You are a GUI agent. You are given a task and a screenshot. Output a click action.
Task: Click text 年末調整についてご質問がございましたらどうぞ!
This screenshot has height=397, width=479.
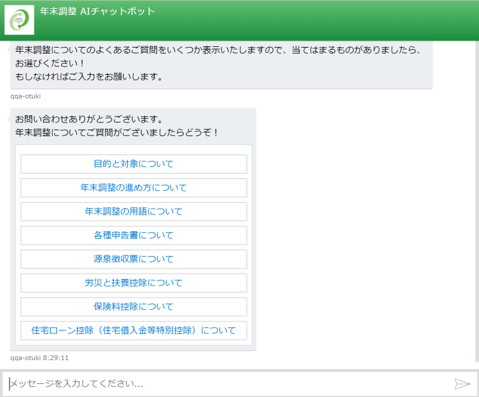coord(117,133)
